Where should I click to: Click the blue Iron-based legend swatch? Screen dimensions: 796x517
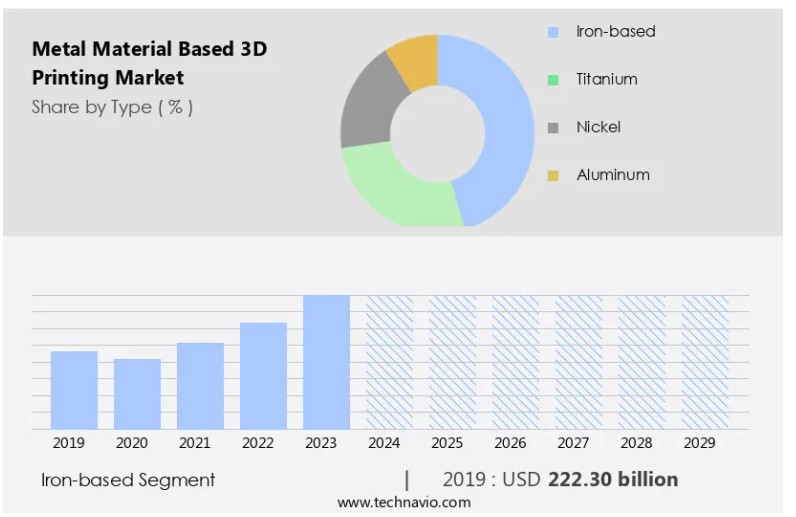[553, 32]
